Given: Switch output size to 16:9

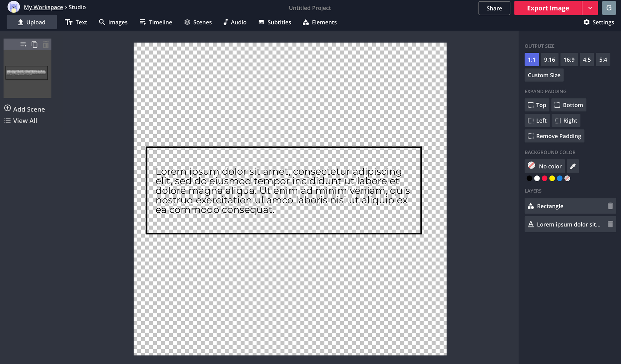Looking at the screenshot, I should click(x=569, y=59).
